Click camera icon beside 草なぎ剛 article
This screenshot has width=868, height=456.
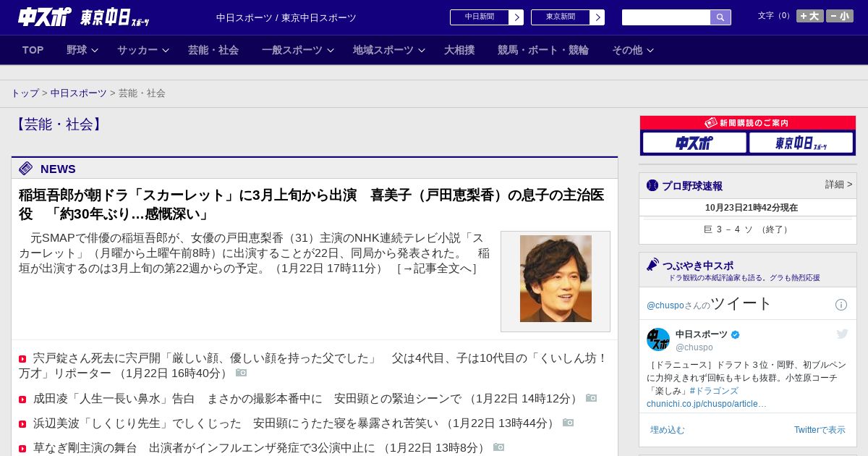pos(498,447)
